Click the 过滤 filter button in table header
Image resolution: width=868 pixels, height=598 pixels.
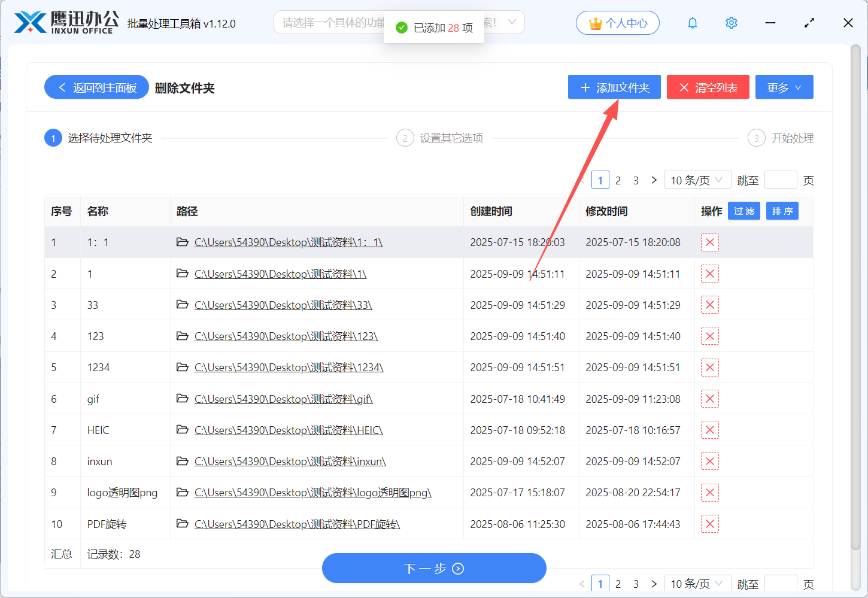(x=743, y=211)
